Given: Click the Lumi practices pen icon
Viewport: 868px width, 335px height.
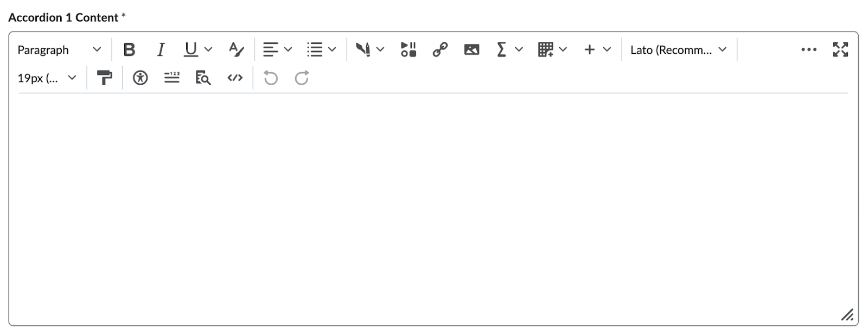Looking at the screenshot, I should tap(363, 49).
